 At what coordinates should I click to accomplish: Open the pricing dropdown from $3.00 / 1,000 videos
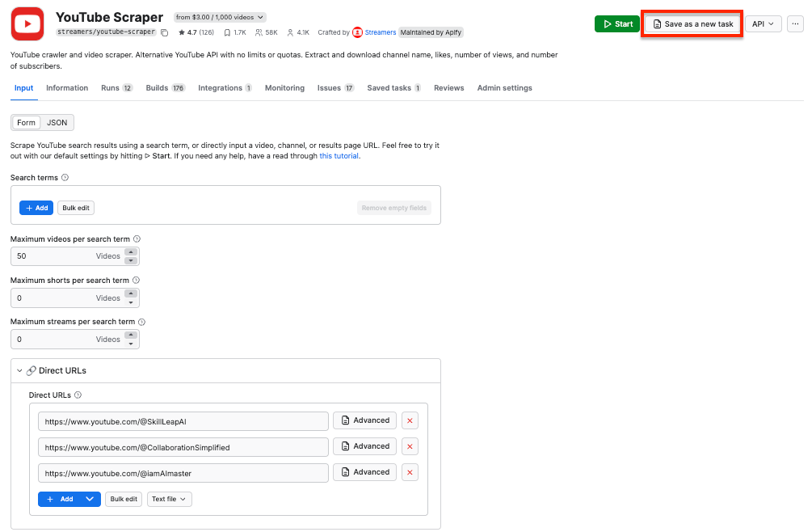click(220, 17)
